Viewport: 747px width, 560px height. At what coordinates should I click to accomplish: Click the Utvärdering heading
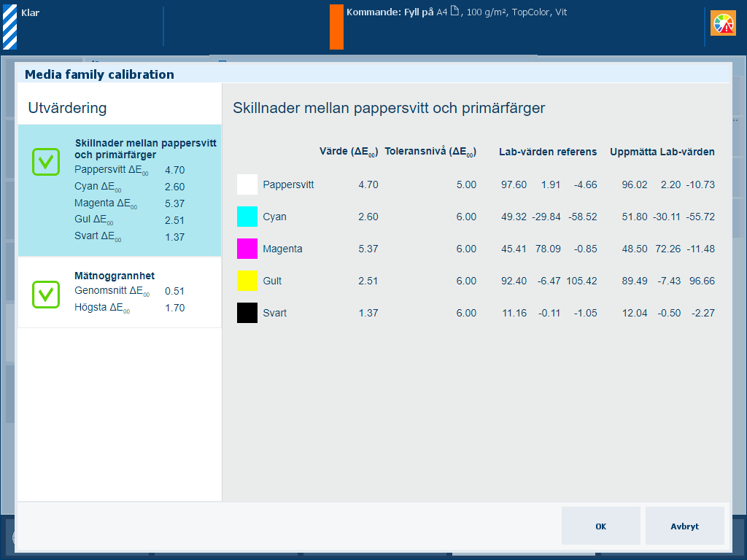pos(67,108)
